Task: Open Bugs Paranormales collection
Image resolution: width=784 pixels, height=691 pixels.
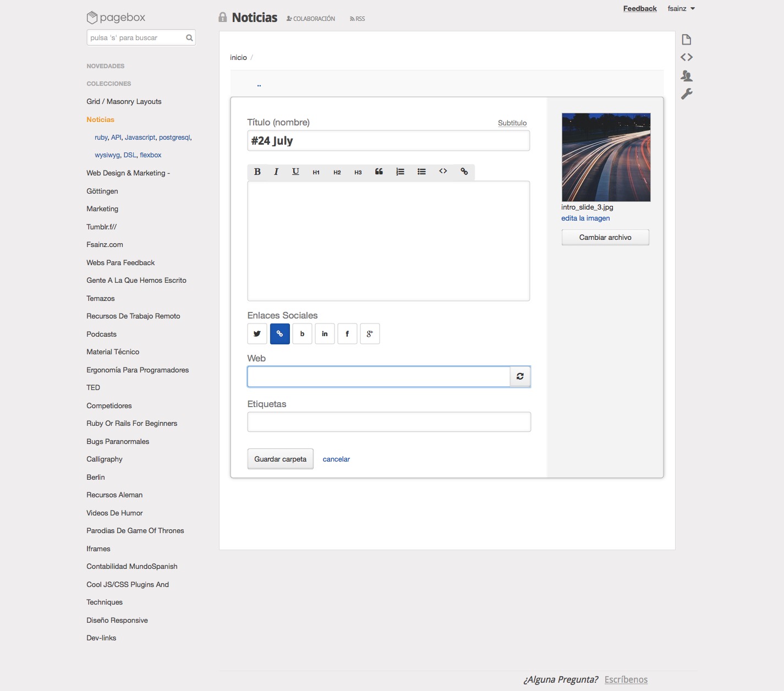Action: tap(118, 441)
